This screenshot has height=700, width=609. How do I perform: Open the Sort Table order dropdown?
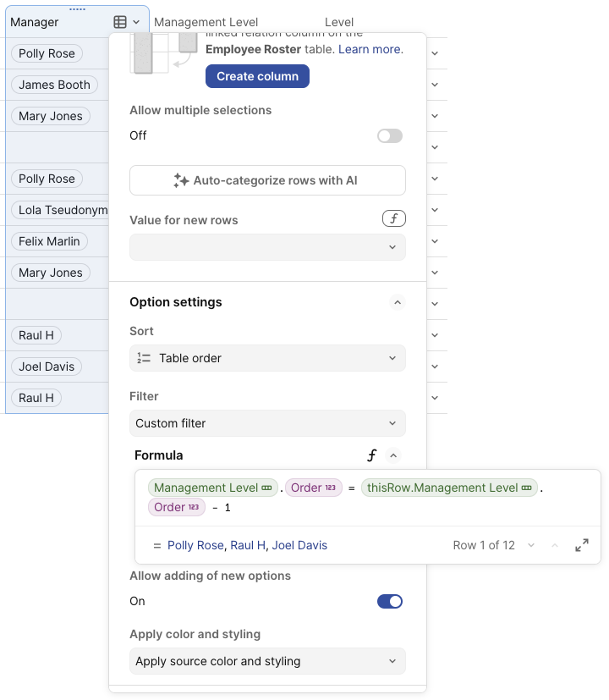(267, 358)
